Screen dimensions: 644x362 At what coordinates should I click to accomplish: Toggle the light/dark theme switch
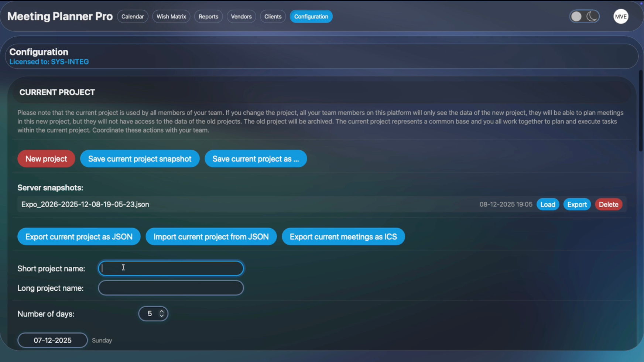click(584, 16)
